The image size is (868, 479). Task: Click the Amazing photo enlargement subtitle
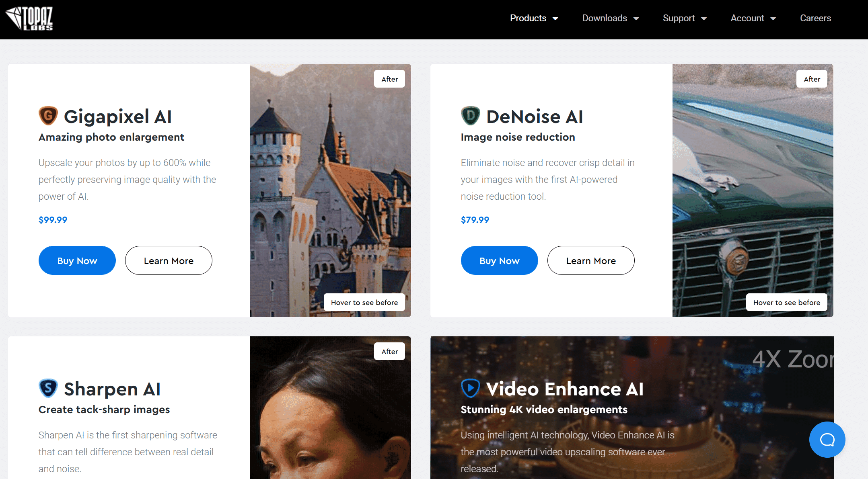click(111, 137)
